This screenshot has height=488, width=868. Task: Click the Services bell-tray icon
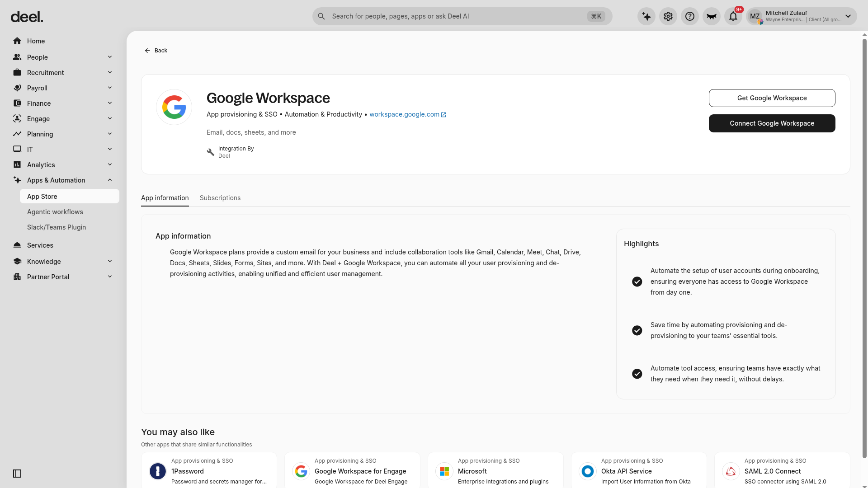click(x=17, y=245)
